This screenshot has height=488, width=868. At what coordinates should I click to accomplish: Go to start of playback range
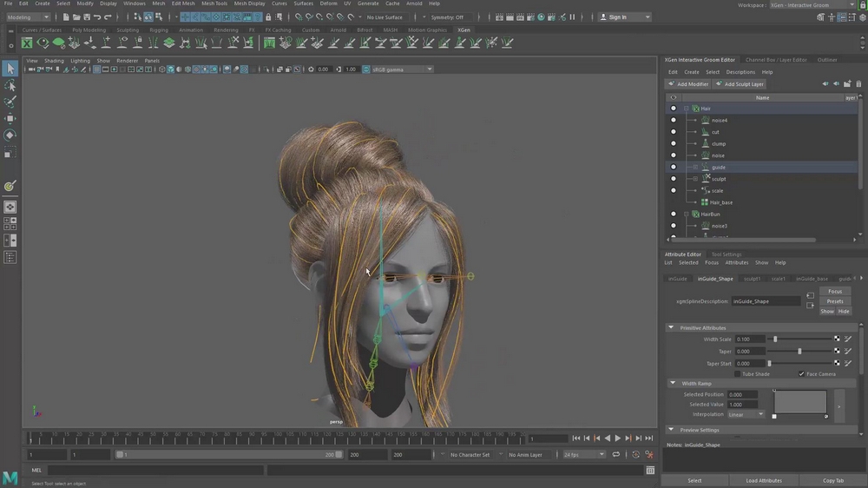pyautogui.click(x=575, y=439)
